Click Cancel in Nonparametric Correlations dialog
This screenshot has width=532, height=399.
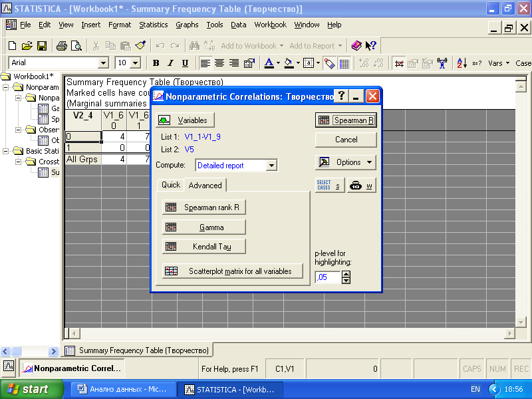click(346, 140)
